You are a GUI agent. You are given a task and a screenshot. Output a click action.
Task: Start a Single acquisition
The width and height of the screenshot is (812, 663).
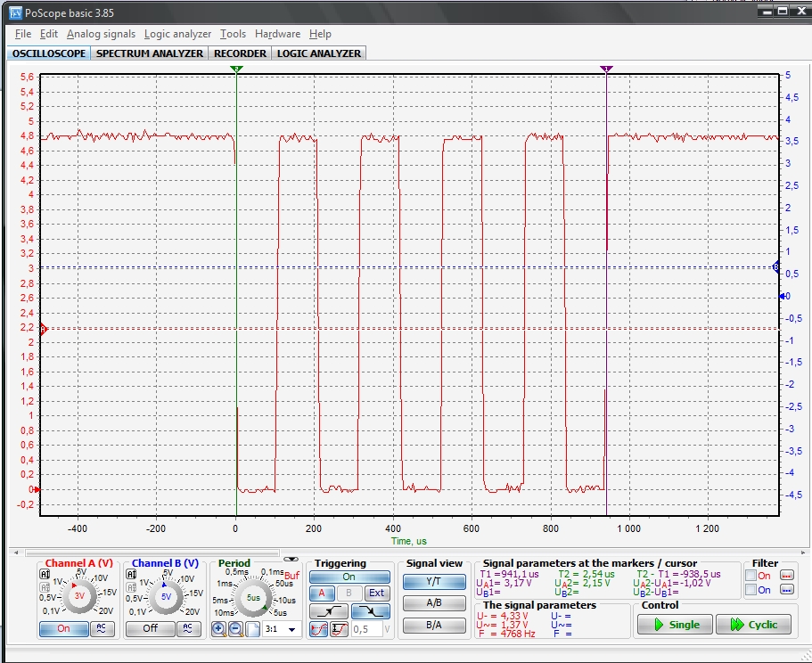(x=674, y=625)
